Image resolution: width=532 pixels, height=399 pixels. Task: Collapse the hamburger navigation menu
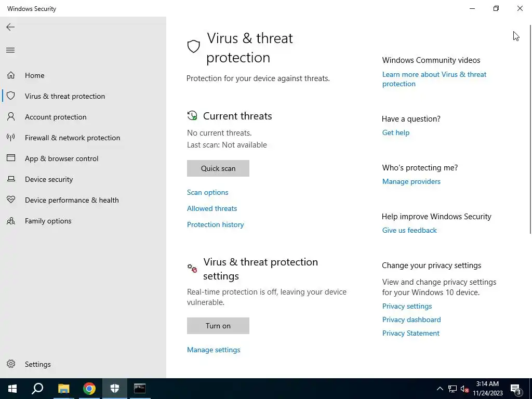point(10,50)
